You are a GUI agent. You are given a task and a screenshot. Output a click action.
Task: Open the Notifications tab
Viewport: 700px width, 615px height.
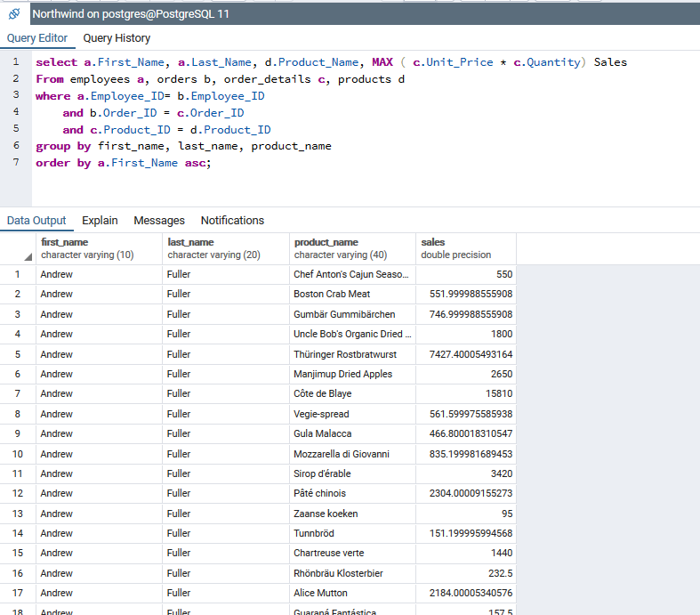point(232,220)
